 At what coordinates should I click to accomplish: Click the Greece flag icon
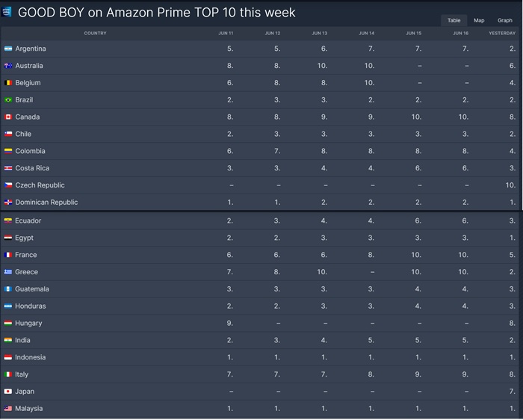click(8, 272)
